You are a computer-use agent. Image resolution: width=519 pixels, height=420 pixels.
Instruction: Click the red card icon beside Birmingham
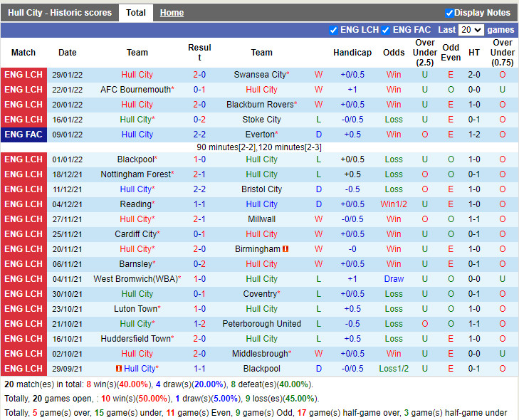click(x=285, y=249)
